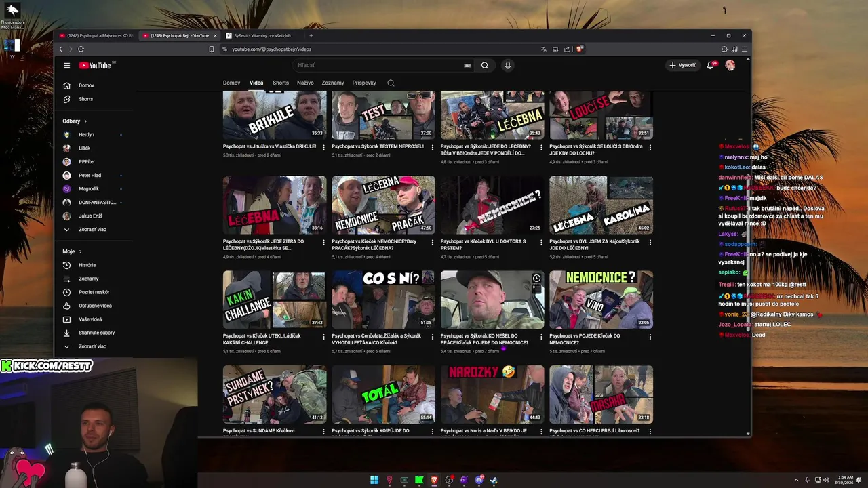Open more options for KAKÁNÍ CHALLENGE video
868x488 pixels.
[323, 337]
